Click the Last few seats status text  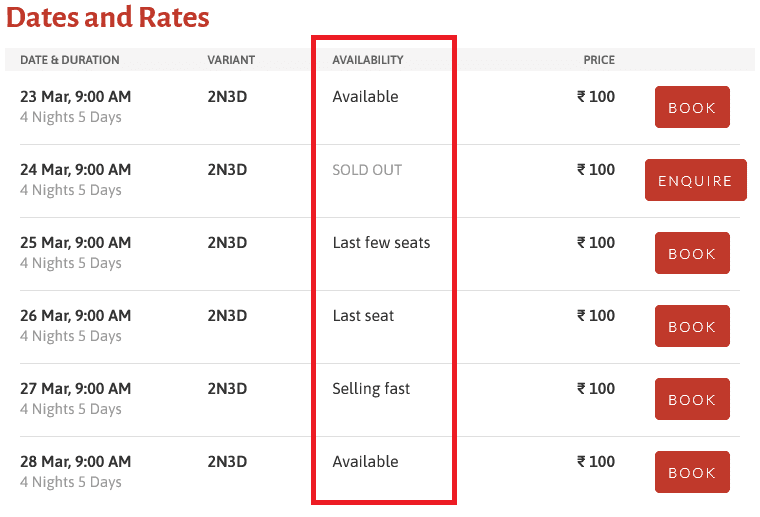pos(381,243)
